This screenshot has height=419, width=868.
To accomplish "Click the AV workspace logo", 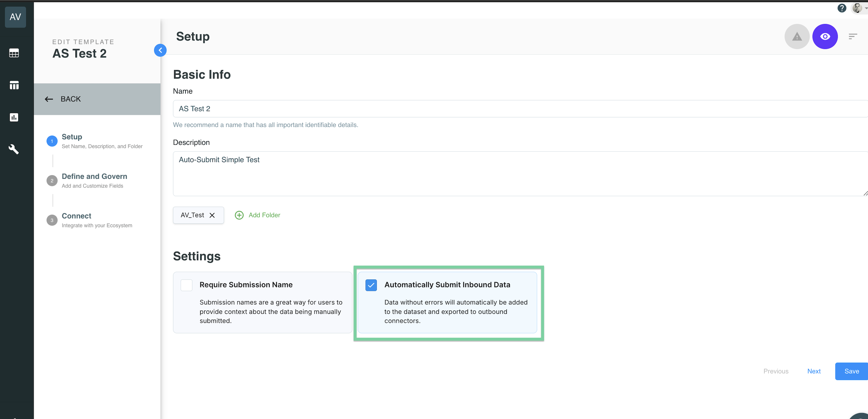I will coord(15,17).
